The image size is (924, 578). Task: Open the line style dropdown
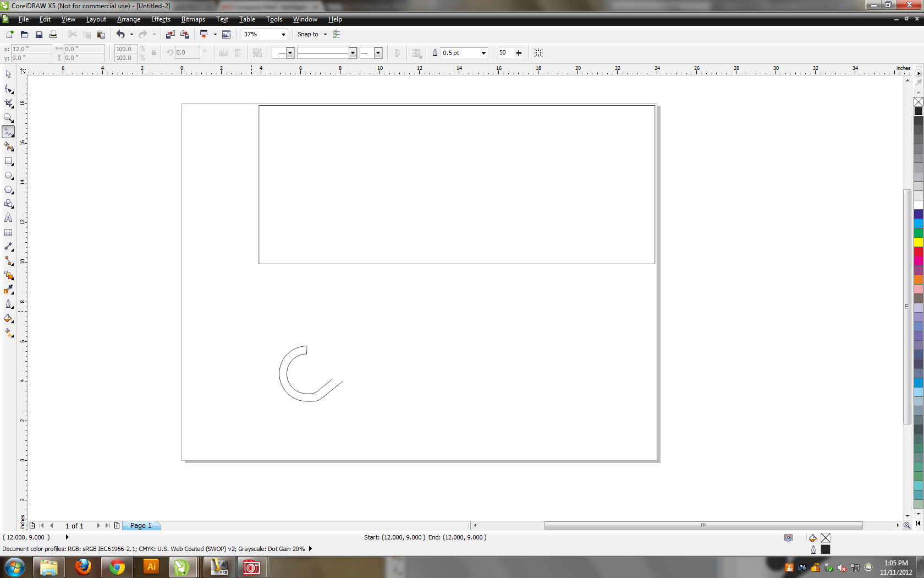pos(353,53)
